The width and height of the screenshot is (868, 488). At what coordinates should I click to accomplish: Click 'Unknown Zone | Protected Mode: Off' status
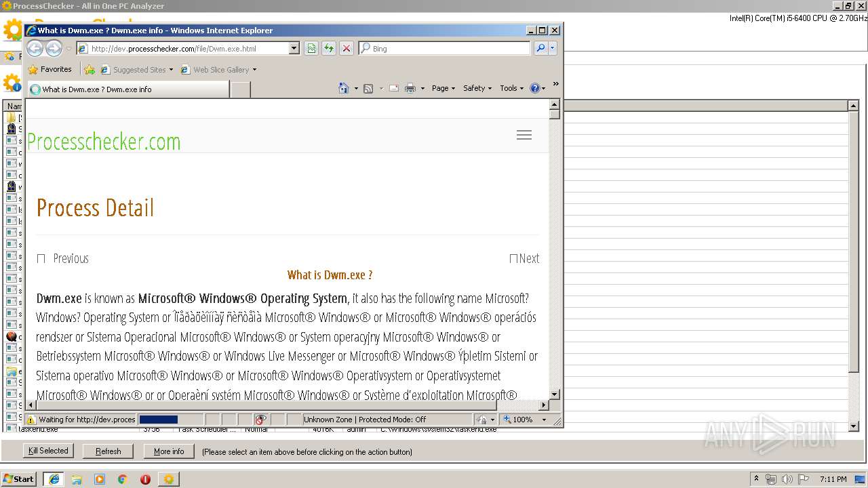click(365, 420)
